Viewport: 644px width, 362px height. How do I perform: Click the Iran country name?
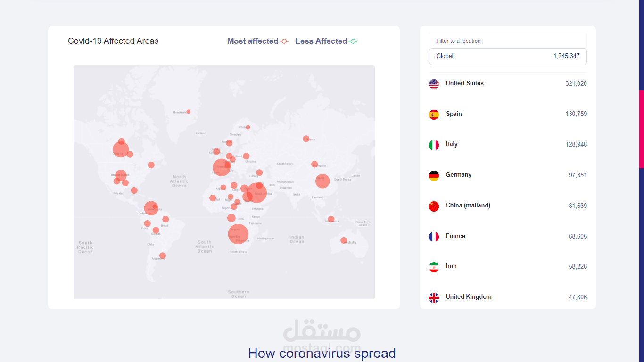[x=451, y=266]
